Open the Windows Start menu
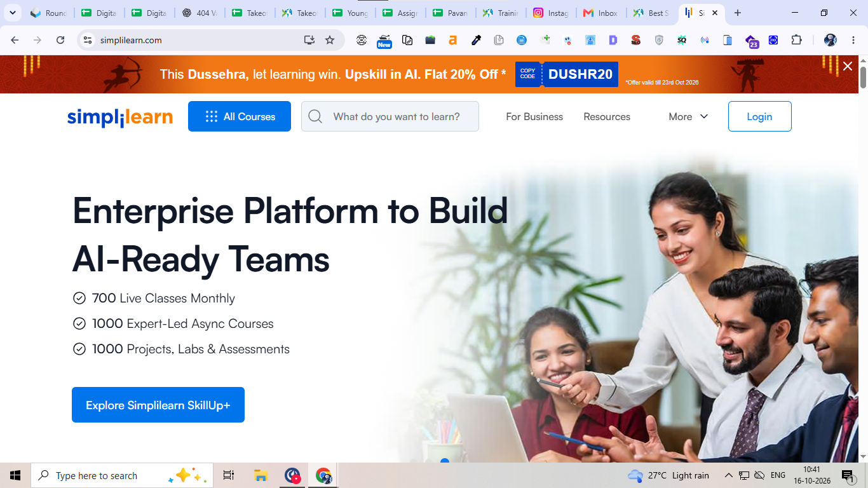The width and height of the screenshot is (868, 488). [x=15, y=475]
